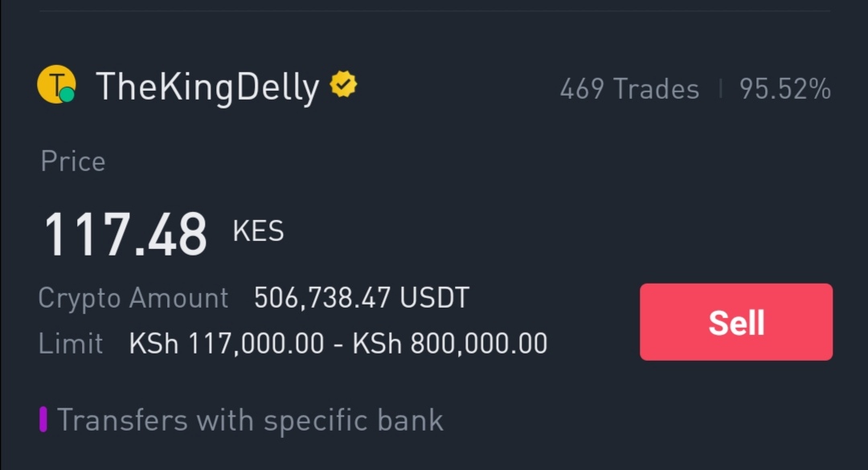Open TheKingDelly merchant profile name
Image resolution: width=868 pixels, height=470 pixels.
pyautogui.click(x=207, y=87)
